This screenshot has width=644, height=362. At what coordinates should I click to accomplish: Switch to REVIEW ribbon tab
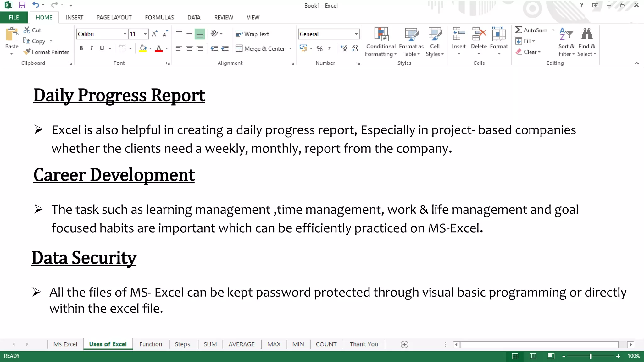224,18
